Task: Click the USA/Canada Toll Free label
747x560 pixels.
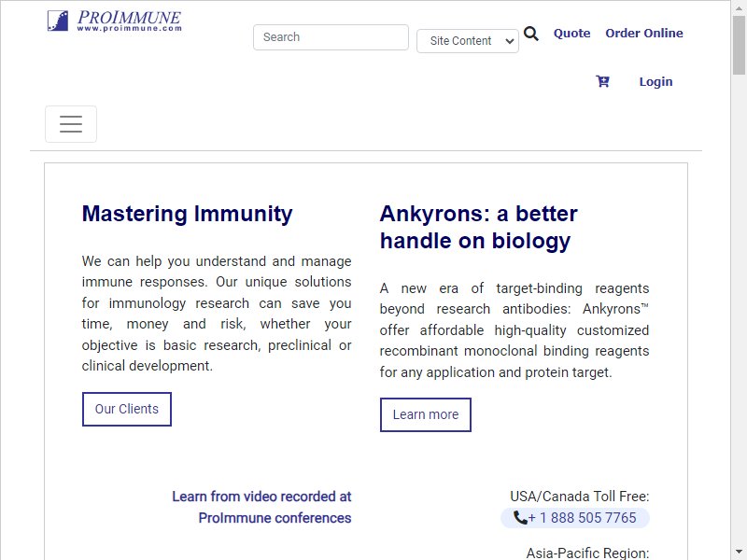Action: (579, 497)
